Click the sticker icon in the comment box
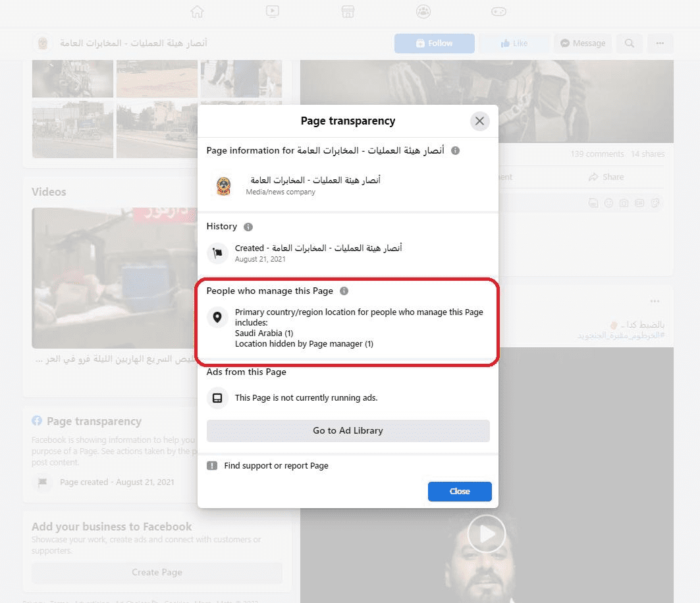Screen dimensions: 700x603 (655, 203)
